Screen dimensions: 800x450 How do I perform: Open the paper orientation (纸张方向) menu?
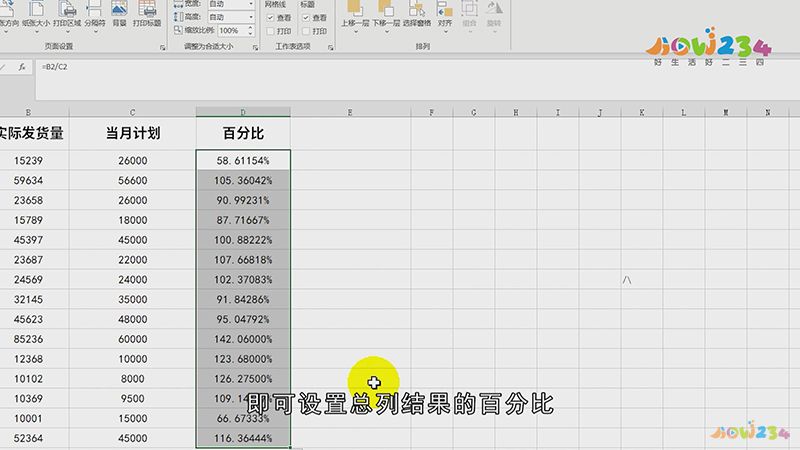click(7, 17)
